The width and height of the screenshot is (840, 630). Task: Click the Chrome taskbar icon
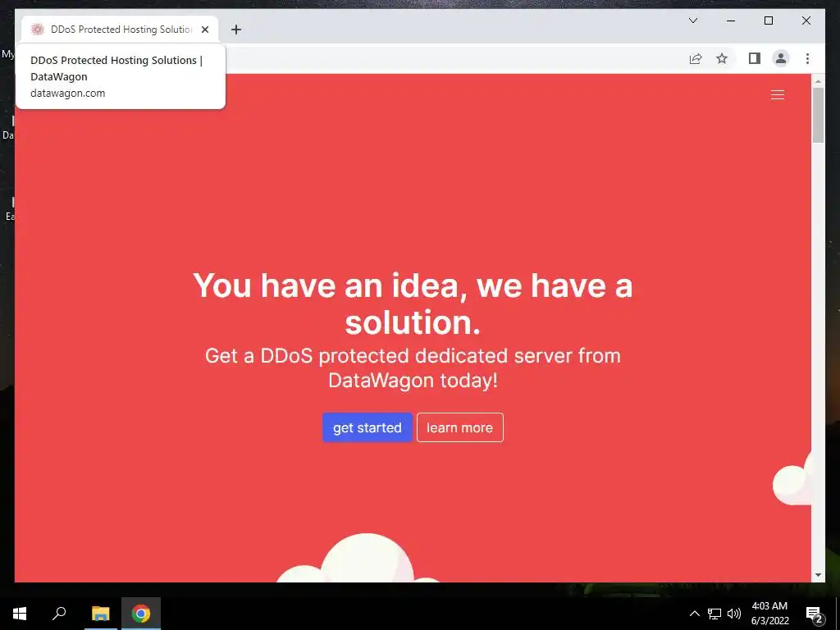141,614
